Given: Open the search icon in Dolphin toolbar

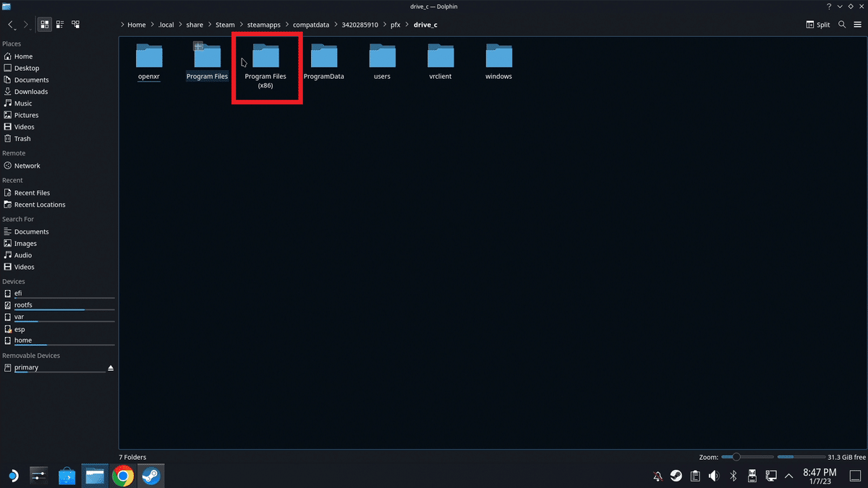Looking at the screenshot, I should 842,25.
